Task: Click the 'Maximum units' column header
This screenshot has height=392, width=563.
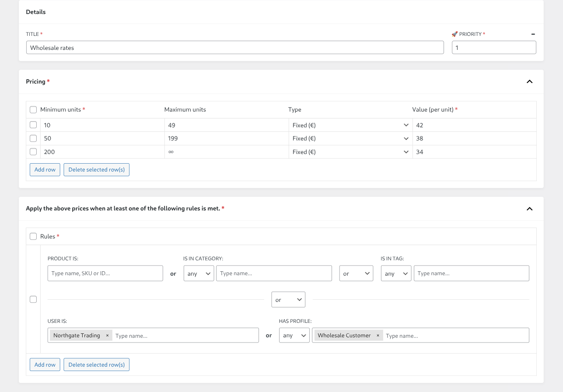Action: pos(185,110)
